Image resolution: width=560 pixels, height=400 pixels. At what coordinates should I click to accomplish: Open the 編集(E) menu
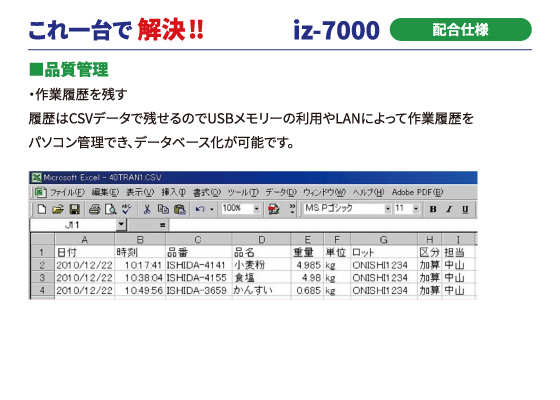click(x=105, y=192)
